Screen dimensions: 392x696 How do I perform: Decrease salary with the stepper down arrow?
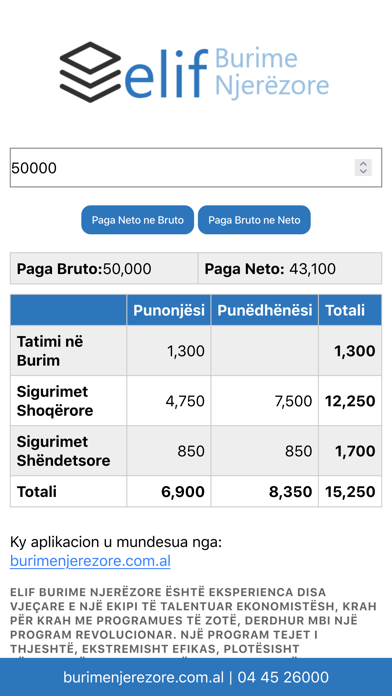363,171
